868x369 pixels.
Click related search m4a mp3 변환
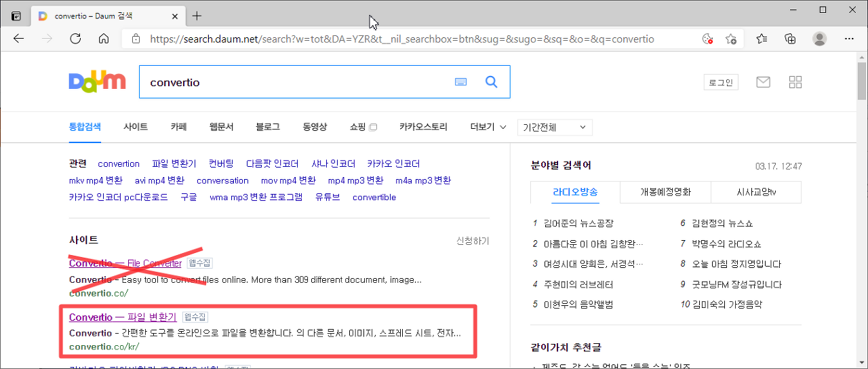423,180
